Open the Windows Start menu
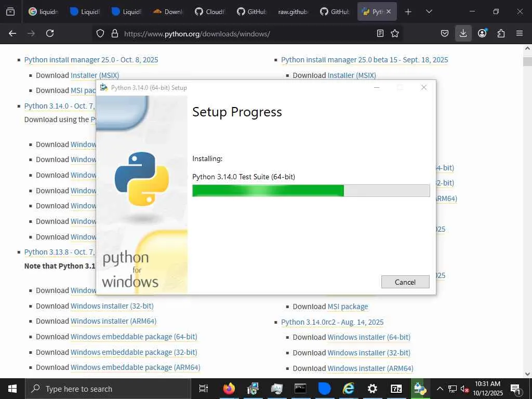The width and height of the screenshot is (532, 399). point(12,389)
